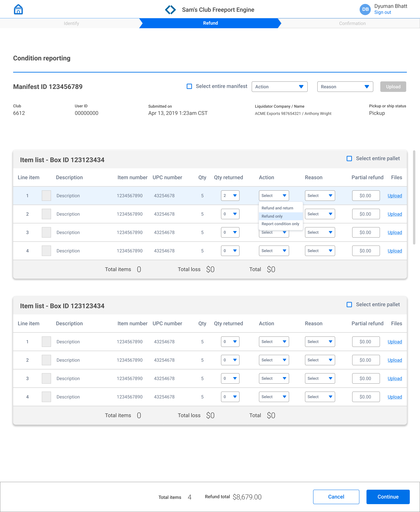Click Upload link for first box line 1
This screenshot has width=420, height=512.
pyautogui.click(x=395, y=196)
